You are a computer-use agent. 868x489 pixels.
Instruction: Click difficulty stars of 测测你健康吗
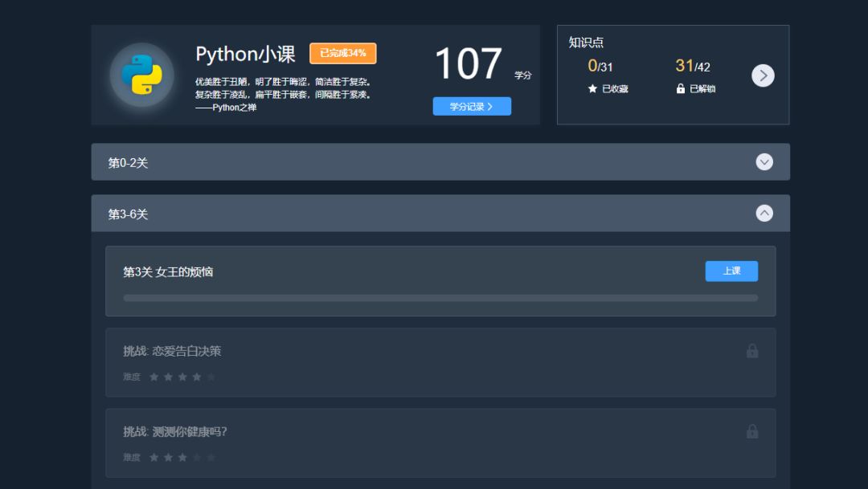coord(182,458)
